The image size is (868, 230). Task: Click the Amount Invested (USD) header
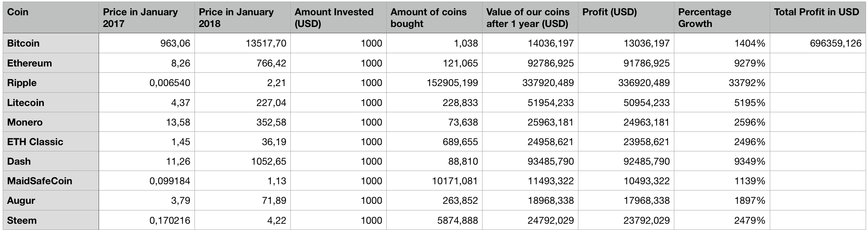coord(334,18)
